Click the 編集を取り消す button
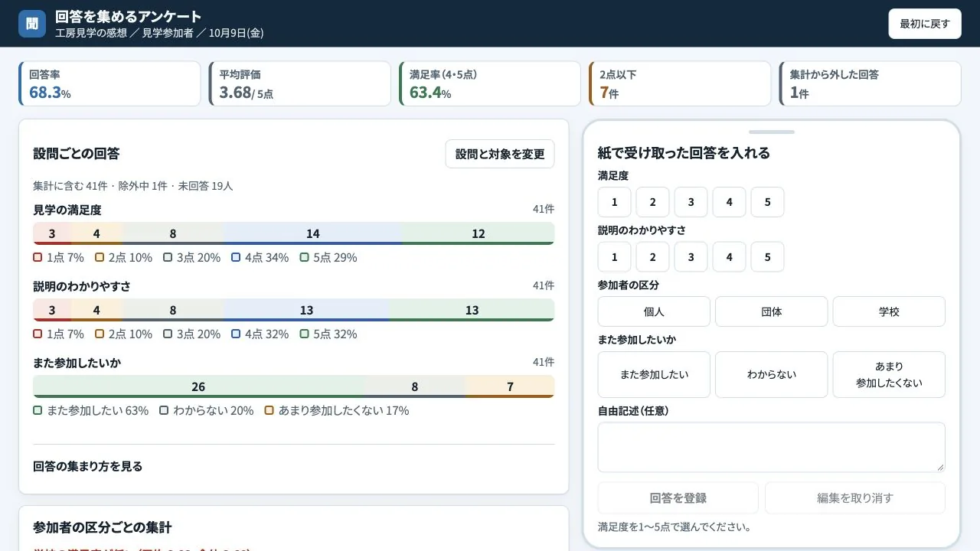Screen dimensions: 980x551 click(855, 498)
